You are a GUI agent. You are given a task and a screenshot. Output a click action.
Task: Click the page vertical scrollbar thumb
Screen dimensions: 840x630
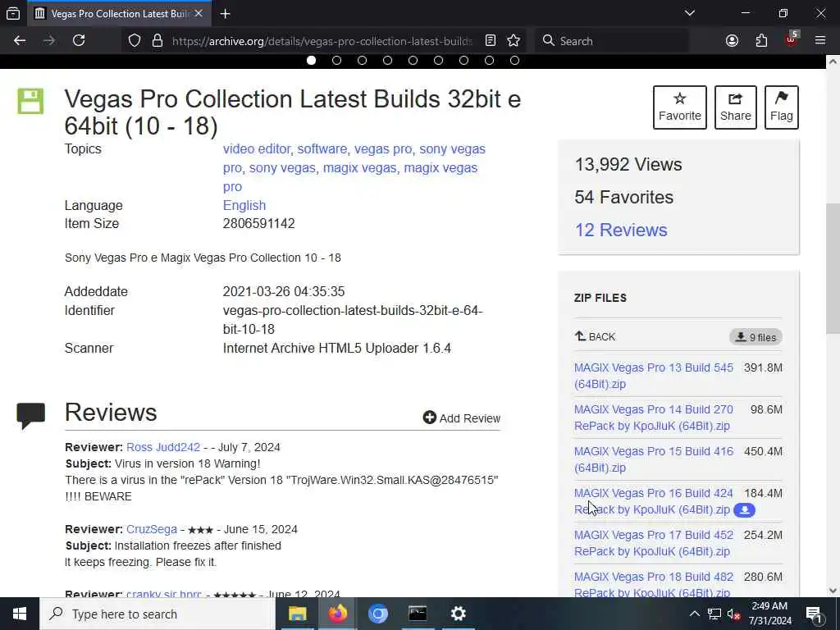(x=833, y=268)
